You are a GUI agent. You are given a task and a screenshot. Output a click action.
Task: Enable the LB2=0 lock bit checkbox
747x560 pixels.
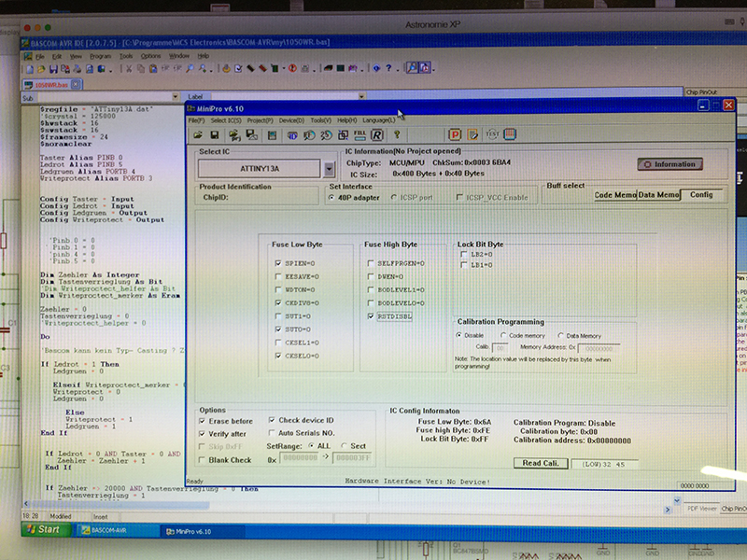click(x=463, y=254)
